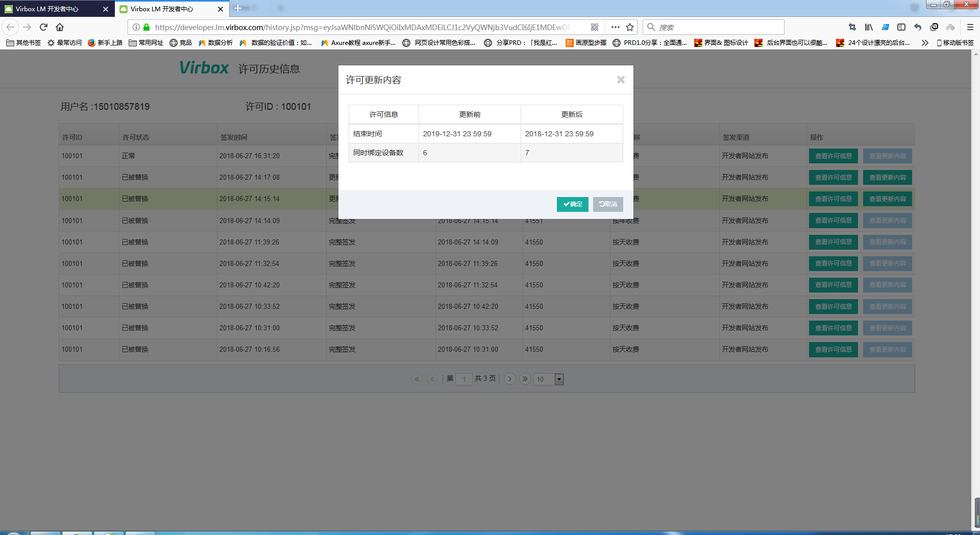The width and height of the screenshot is (980, 535).
Task: Go back in browser history
Action: pyautogui.click(x=10, y=27)
